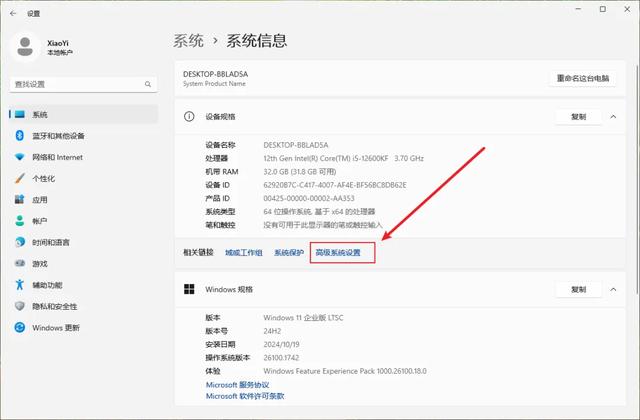Select 应用 in the sidebar

click(x=40, y=200)
